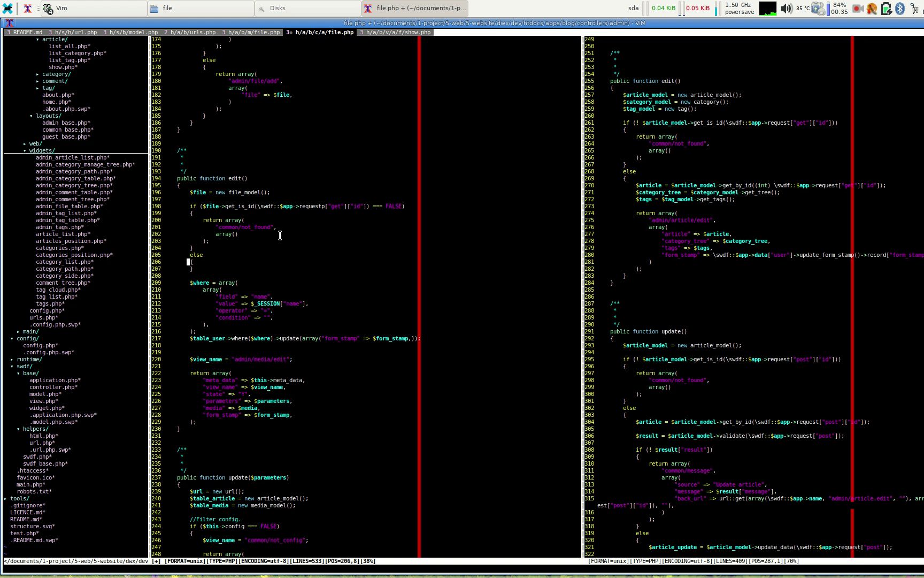Click the red 0.05 KiB network upload indicator

[x=697, y=8]
